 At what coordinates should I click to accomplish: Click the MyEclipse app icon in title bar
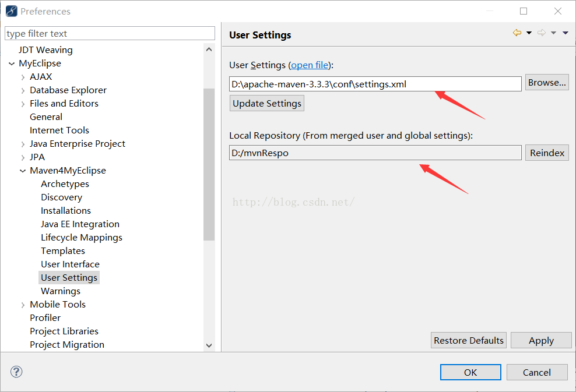pyautogui.click(x=12, y=11)
